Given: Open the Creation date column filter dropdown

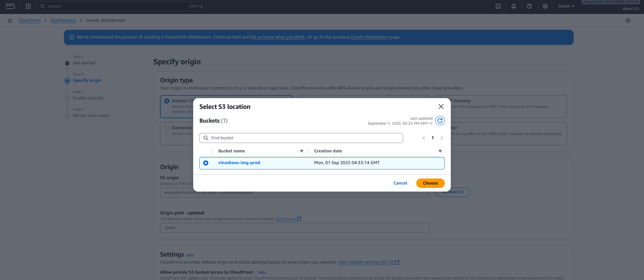Looking at the screenshot, I should (440, 151).
